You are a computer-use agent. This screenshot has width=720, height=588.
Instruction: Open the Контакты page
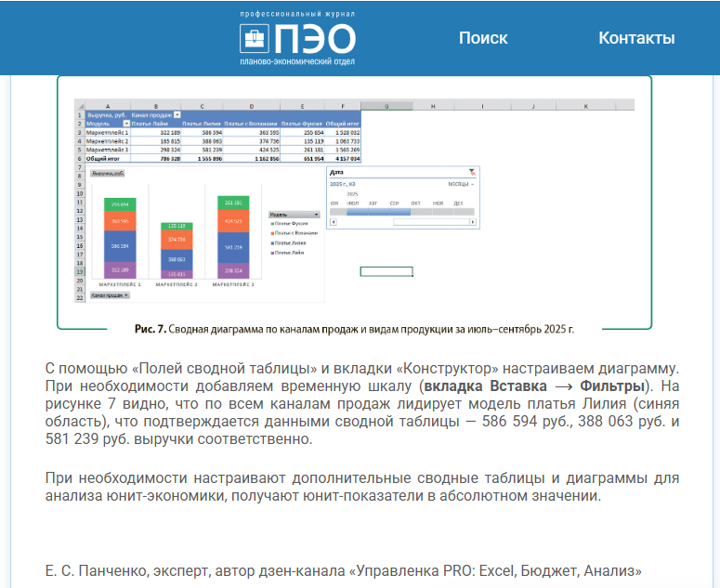pos(636,38)
